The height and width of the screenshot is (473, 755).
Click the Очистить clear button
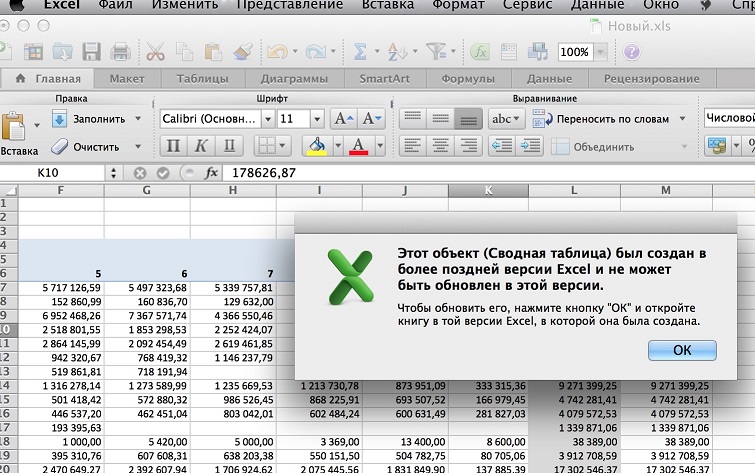pyautogui.click(x=86, y=146)
